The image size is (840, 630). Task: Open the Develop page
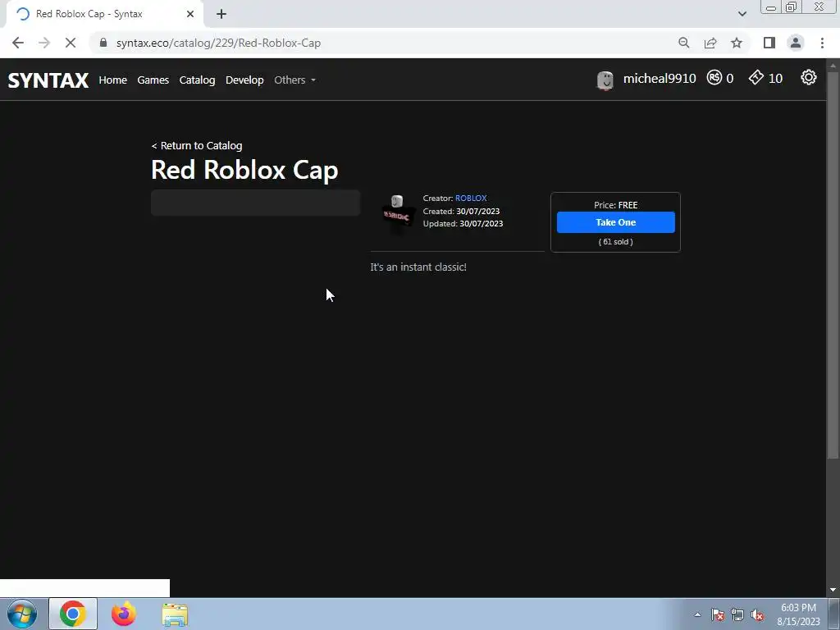[x=244, y=80]
